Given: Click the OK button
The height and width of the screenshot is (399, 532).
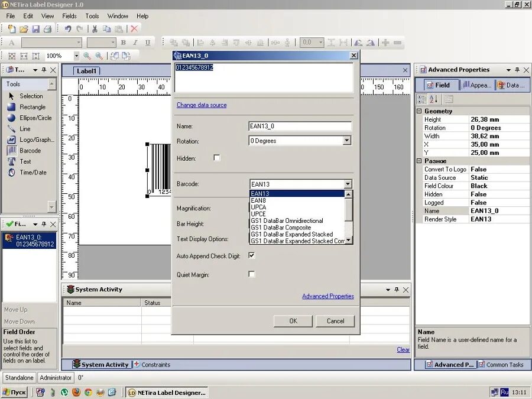Looking at the screenshot, I should tap(293, 321).
